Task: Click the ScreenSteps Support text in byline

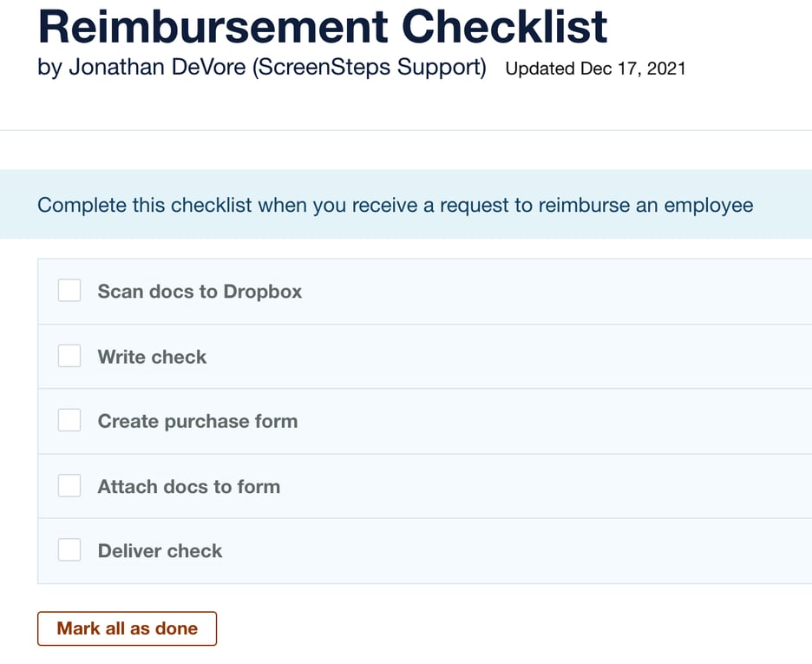Action: pos(369,68)
